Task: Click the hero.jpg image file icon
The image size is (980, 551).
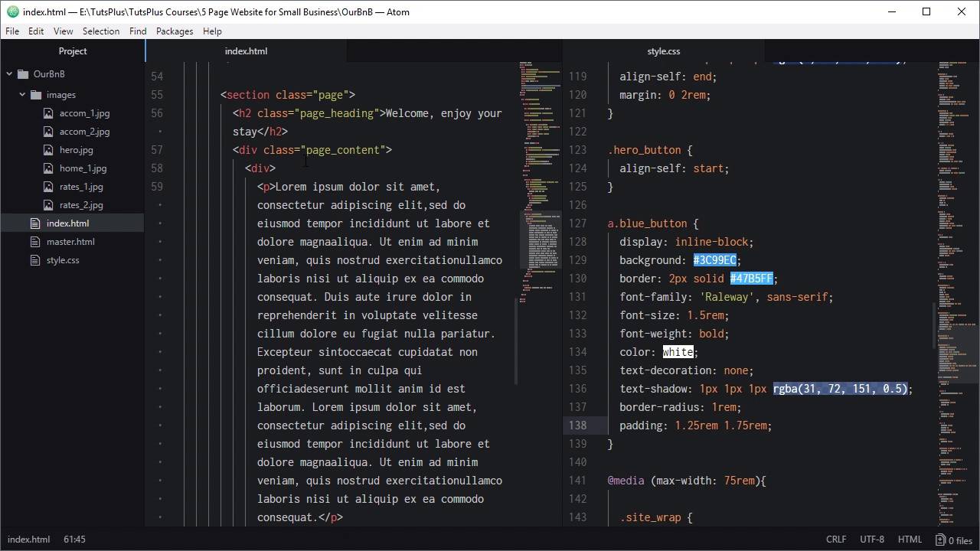Action: 49,150
